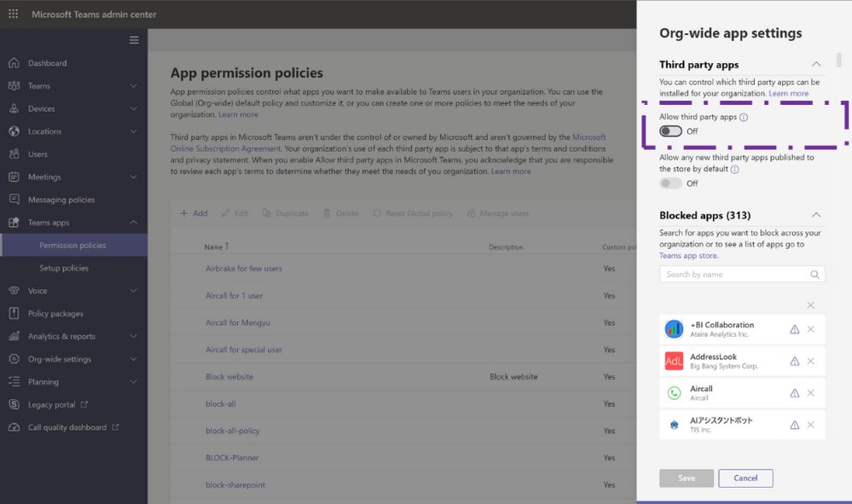Viewport: 852px width, 504px height.
Task: Click the search magnifier in Blocked apps search
Action: click(x=814, y=273)
